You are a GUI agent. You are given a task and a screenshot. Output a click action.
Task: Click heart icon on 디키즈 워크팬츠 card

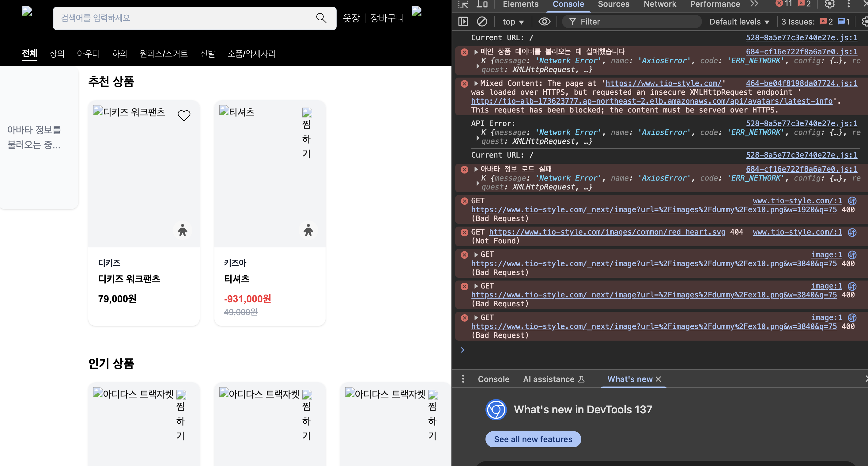184,116
